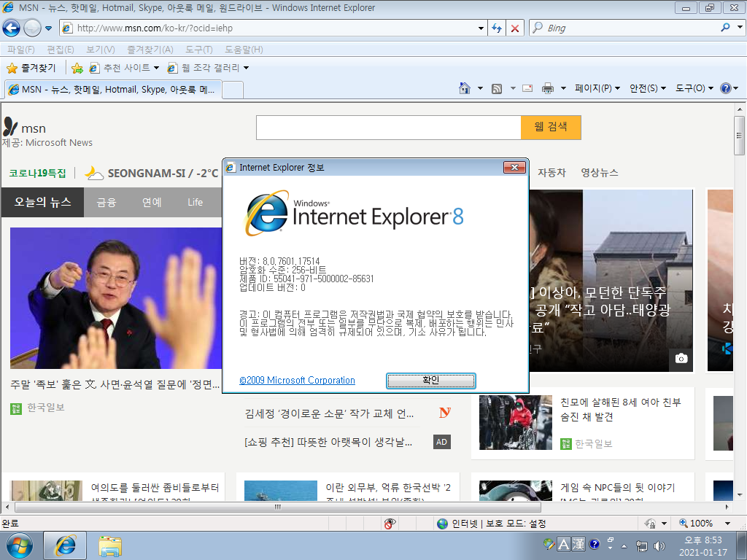Click the vertical scrollbar thumb

[740, 136]
